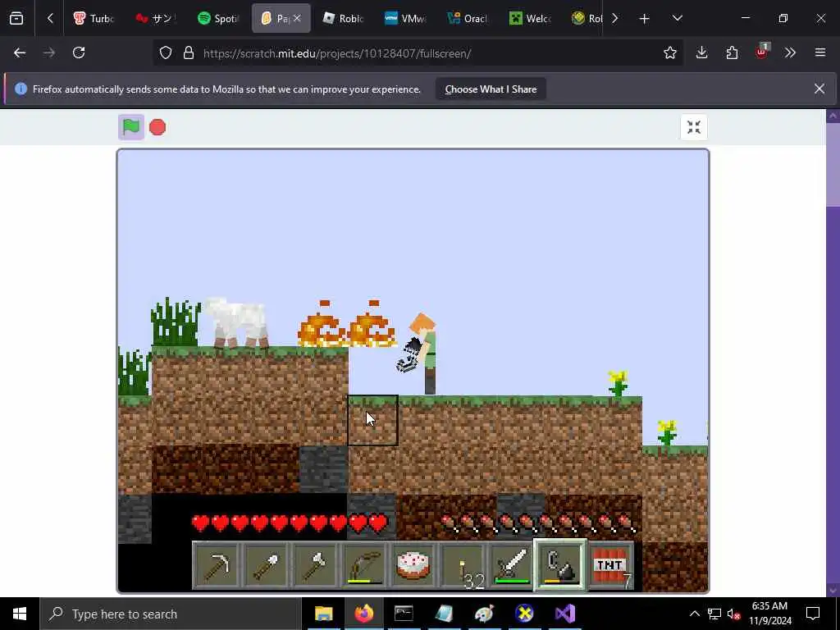Screen dimensions: 840x630
Task: Show more tools overflow chevrons
Action: coord(790,52)
